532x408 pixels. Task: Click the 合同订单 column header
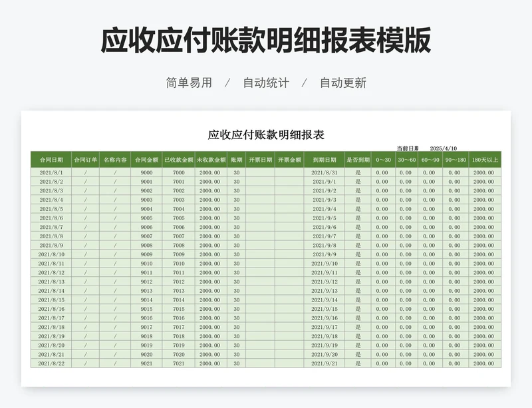coord(86,160)
